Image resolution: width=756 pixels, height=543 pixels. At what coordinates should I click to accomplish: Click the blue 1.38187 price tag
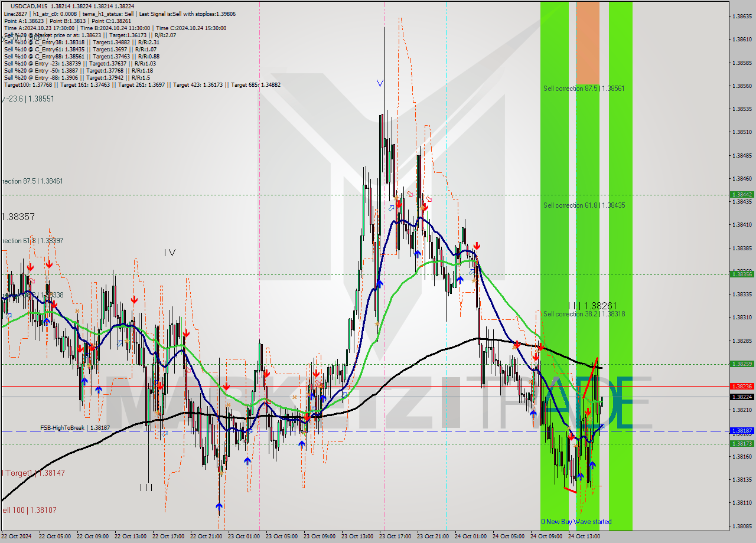click(x=742, y=431)
